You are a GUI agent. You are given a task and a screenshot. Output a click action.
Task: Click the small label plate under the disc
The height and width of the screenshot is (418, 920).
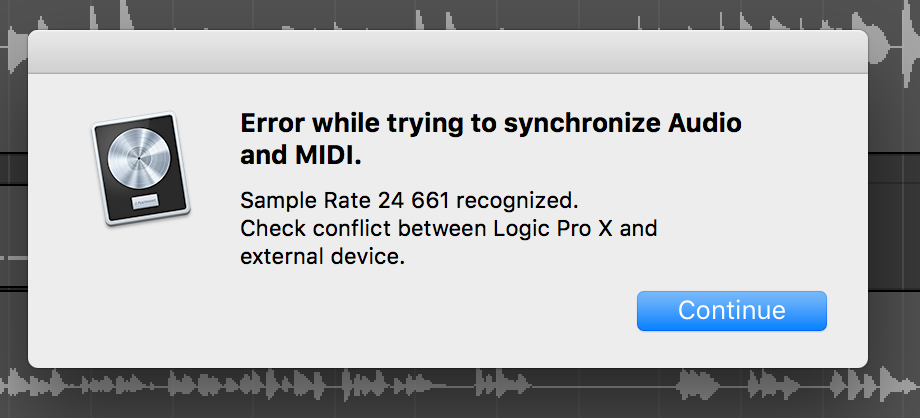tap(145, 203)
